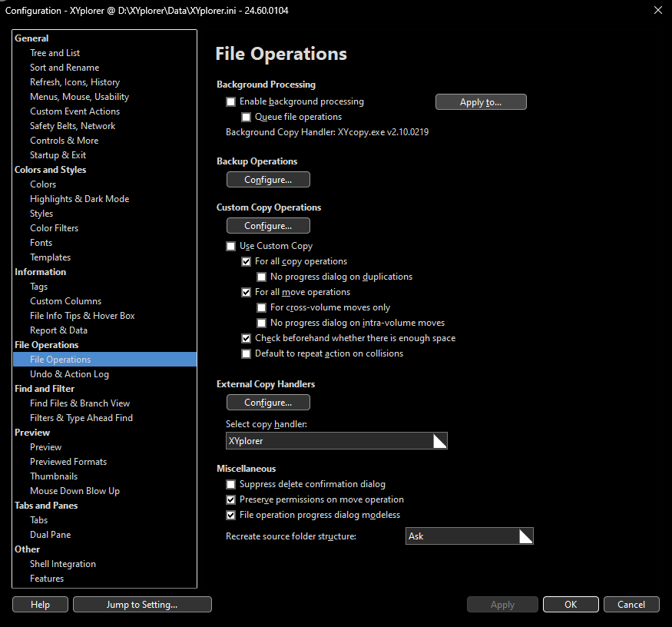Go to the Thumbnails settings page
This screenshot has width=672, height=627.
pos(53,476)
